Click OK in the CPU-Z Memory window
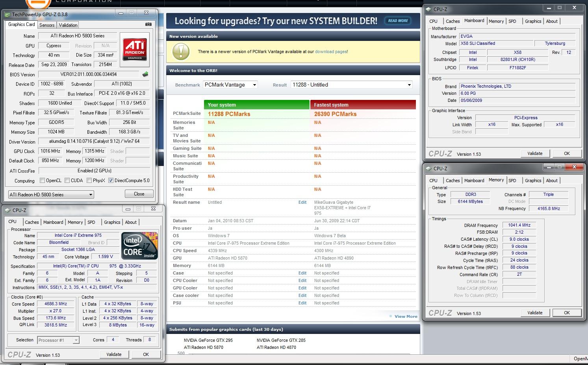The height and width of the screenshot is (365, 588). tap(567, 313)
